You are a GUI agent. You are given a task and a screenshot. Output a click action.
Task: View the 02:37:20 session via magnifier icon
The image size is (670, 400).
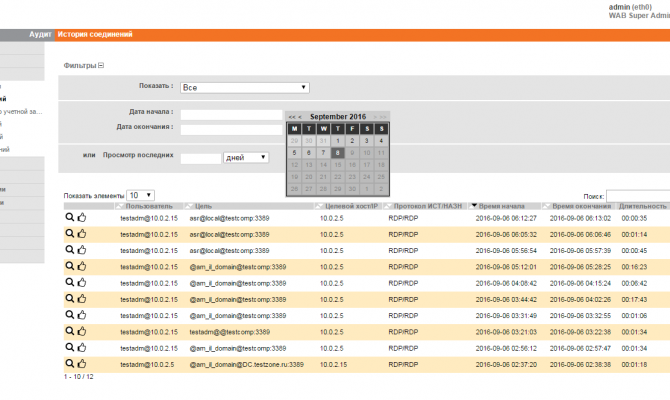69,364
